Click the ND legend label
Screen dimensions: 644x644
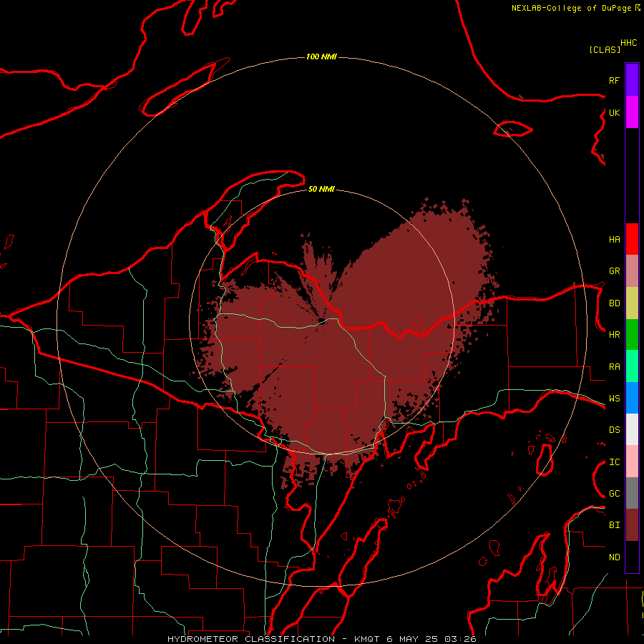click(x=614, y=557)
